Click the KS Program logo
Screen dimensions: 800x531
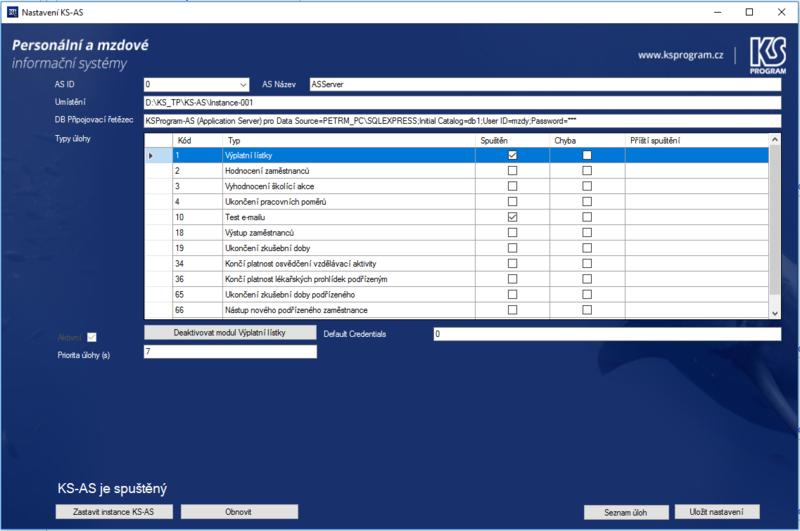(768, 55)
